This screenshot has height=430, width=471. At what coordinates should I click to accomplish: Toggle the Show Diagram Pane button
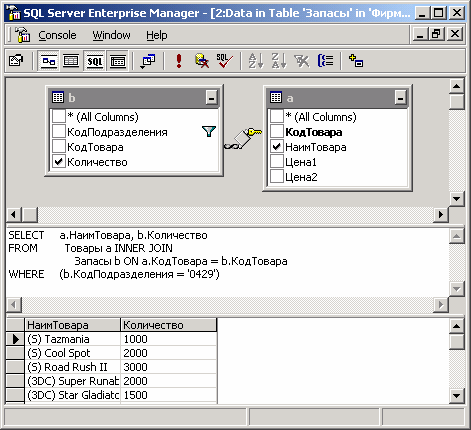pos(49,61)
